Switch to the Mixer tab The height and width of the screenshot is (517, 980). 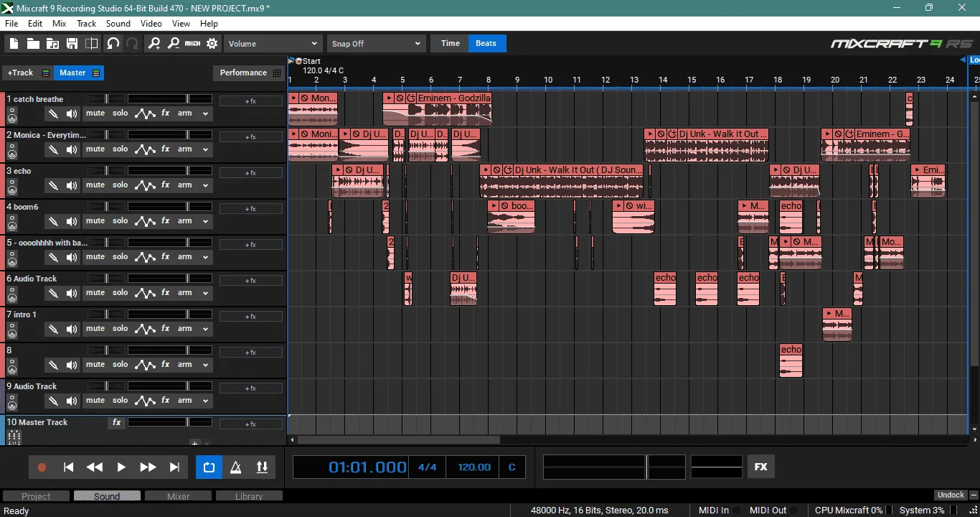click(179, 496)
